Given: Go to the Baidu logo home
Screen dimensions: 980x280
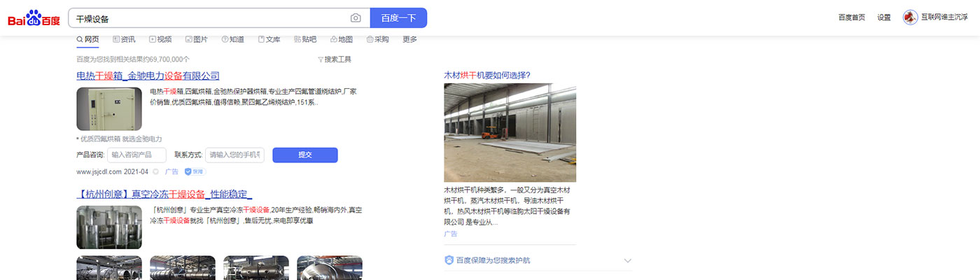Looking at the screenshot, I should (x=34, y=18).
